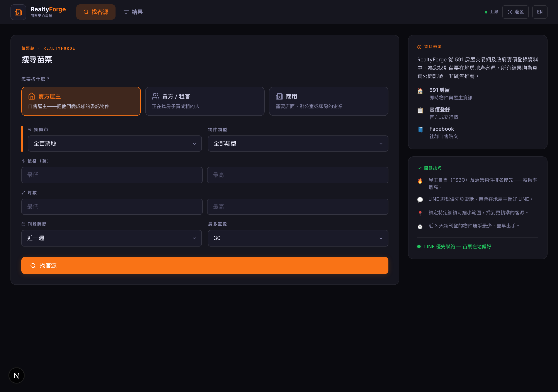The image size is (558, 392).
Task: Select the 商用 search type
Action: click(328, 101)
